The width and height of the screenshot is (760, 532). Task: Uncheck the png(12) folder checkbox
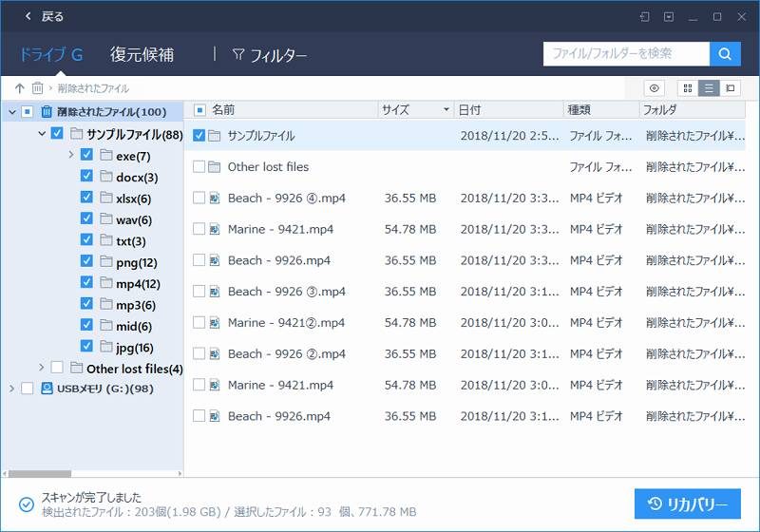click(87, 262)
